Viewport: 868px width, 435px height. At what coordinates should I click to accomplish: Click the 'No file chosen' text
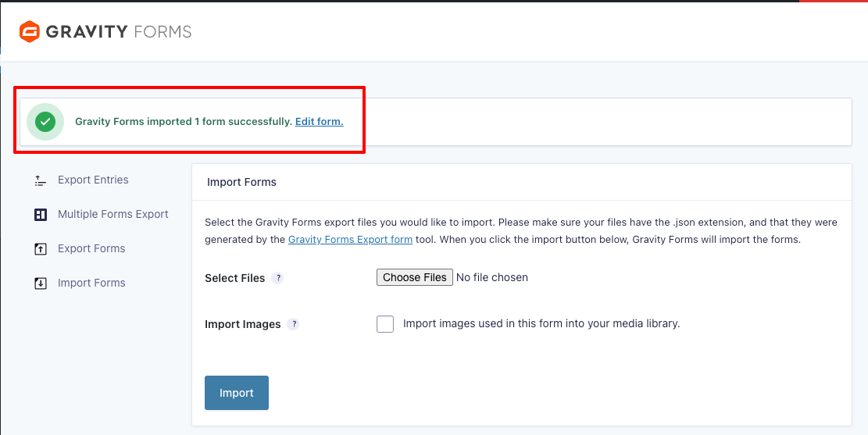(x=492, y=277)
